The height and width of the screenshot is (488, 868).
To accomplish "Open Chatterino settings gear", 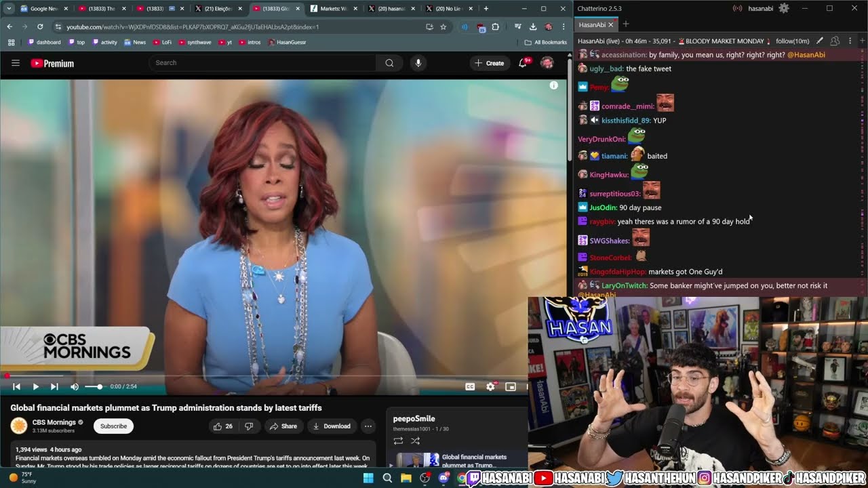I will click(784, 8).
